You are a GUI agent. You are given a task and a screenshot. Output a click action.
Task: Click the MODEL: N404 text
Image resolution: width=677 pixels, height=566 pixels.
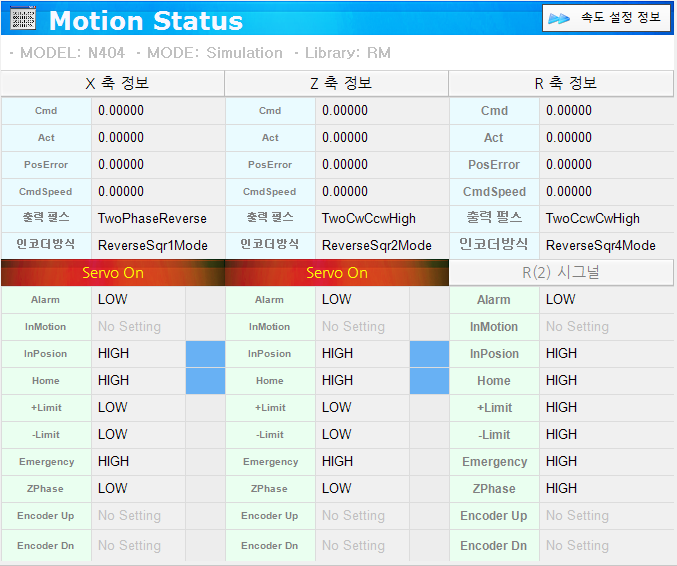73,53
